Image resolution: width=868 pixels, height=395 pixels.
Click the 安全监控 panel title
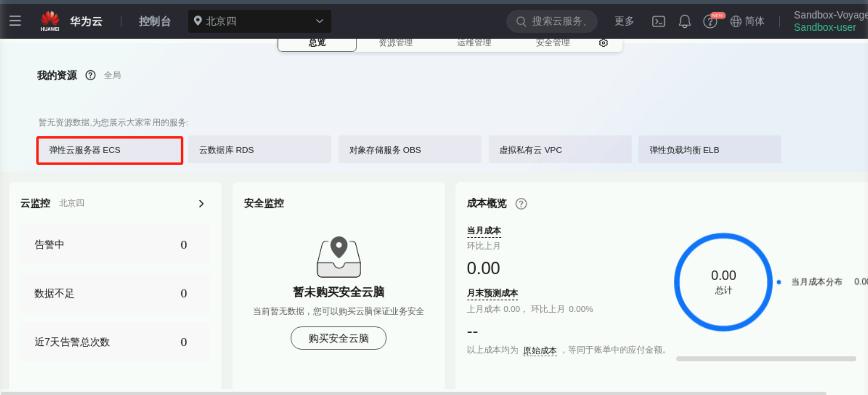tap(264, 203)
